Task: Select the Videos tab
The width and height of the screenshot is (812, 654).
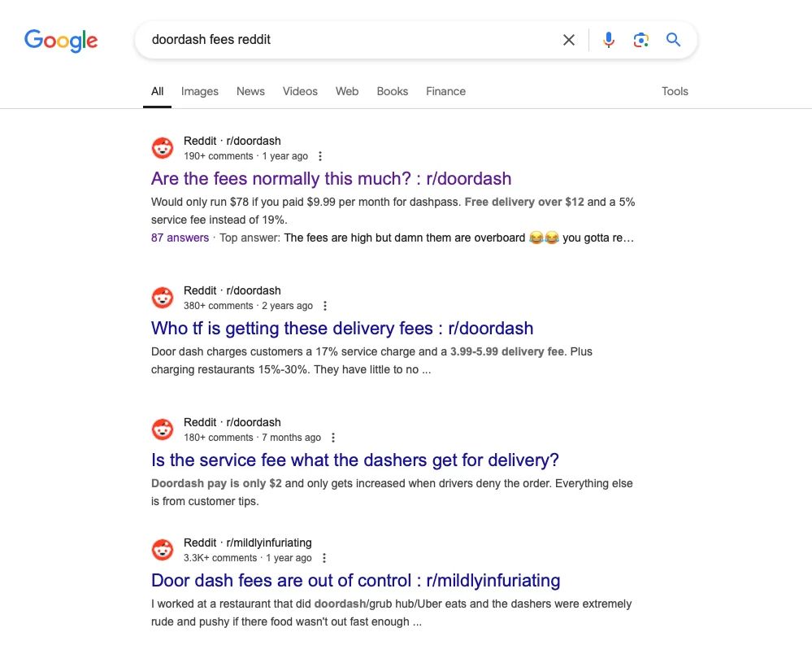Action: click(x=301, y=91)
